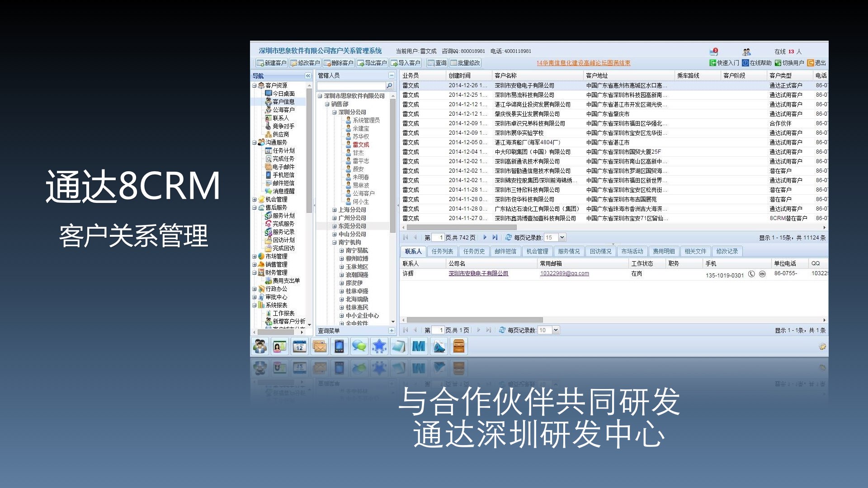Viewport: 868px width, 488px height.
Task: Open 深圳市安稳电子有限公司 company link in contacts
Action: pos(478,273)
